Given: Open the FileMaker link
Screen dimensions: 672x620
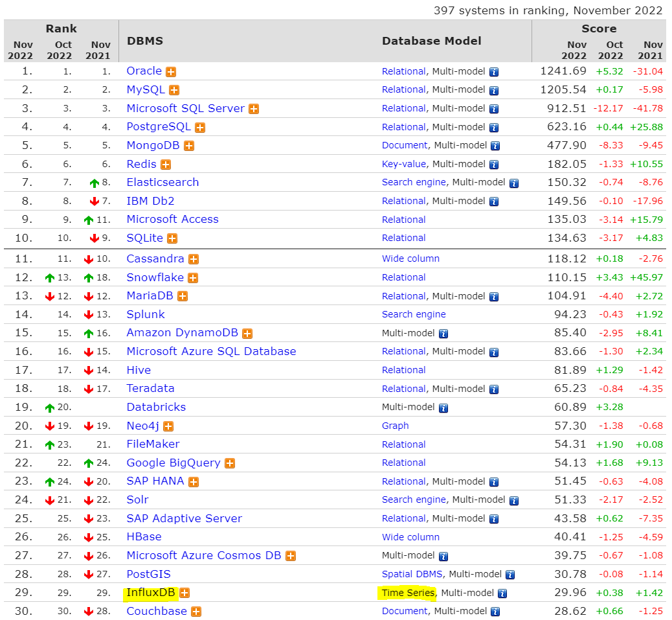Looking at the screenshot, I should click(x=153, y=444).
